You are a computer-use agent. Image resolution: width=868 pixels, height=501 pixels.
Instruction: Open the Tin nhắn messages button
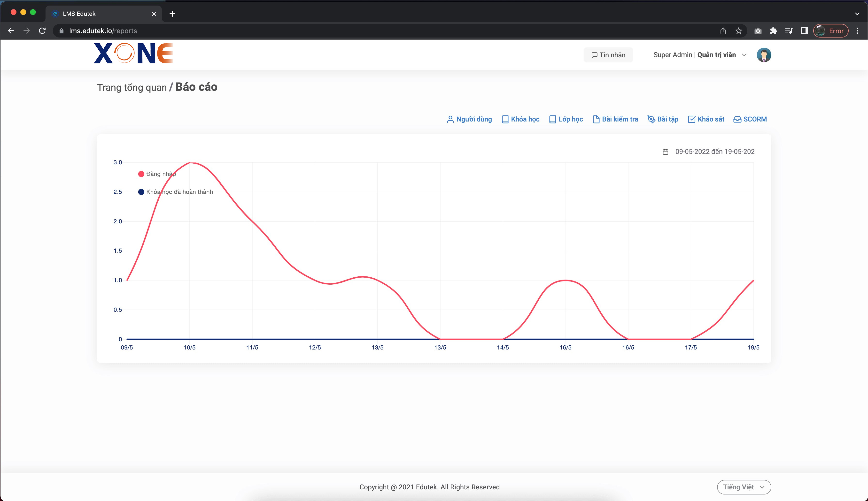(x=608, y=55)
